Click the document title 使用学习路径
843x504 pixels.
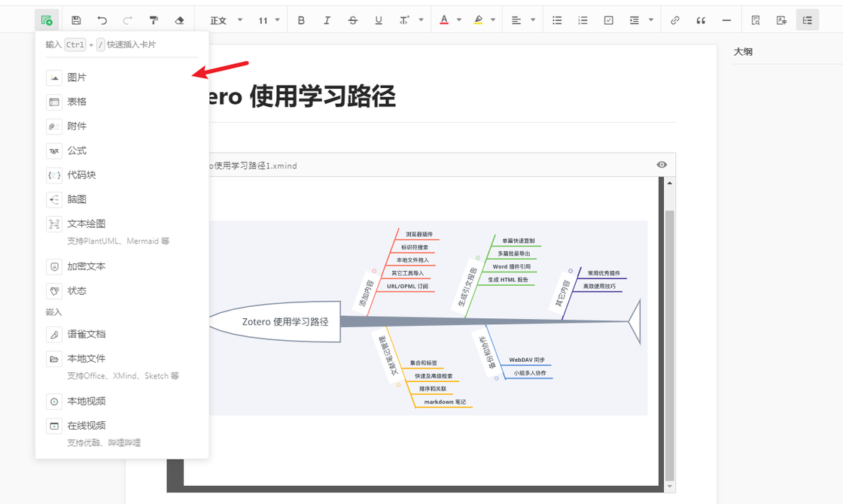click(x=323, y=97)
